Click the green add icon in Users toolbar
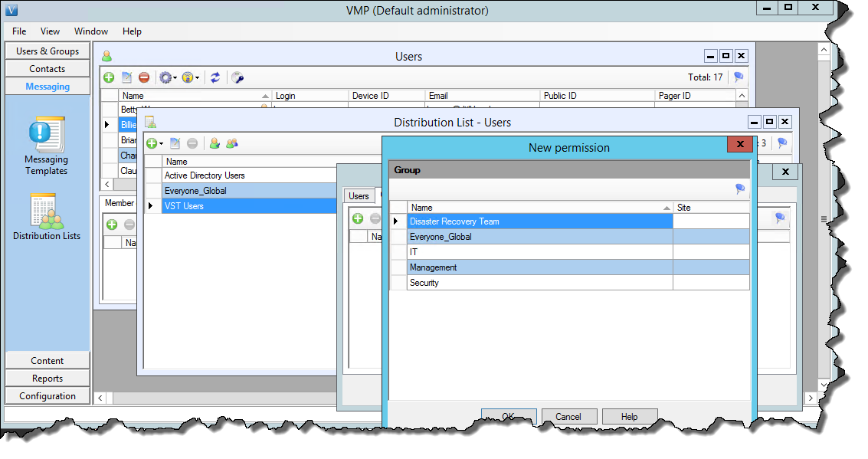This screenshot has height=459, width=868. pos(110,77)
